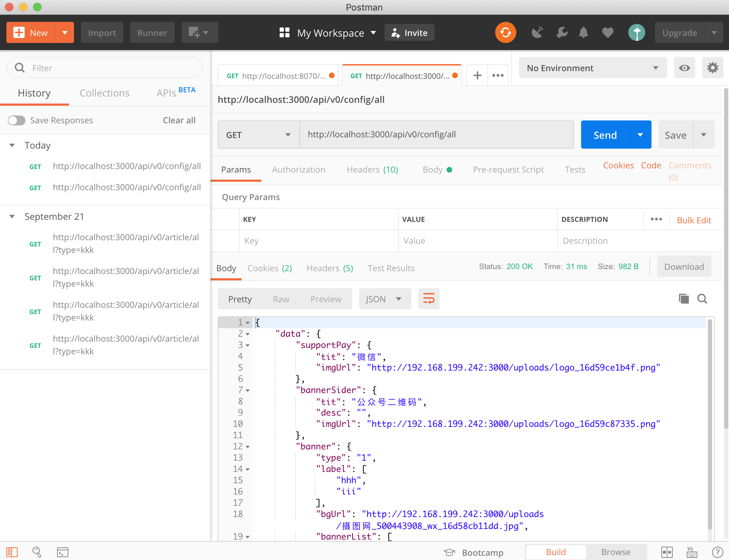Open the Headers (10) request tab
This screenshot has width=729, height=560.
(372, 170)
